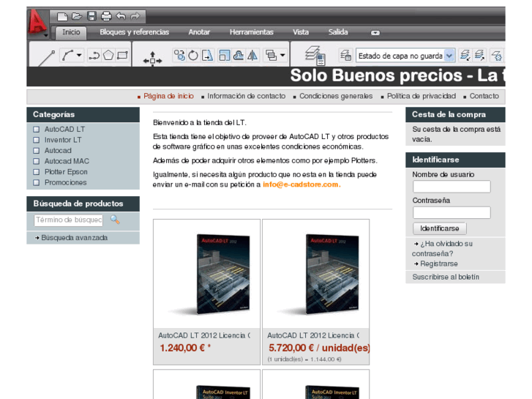Open Información de contacto page
The image size is (532, 399).
pos(247,96)
